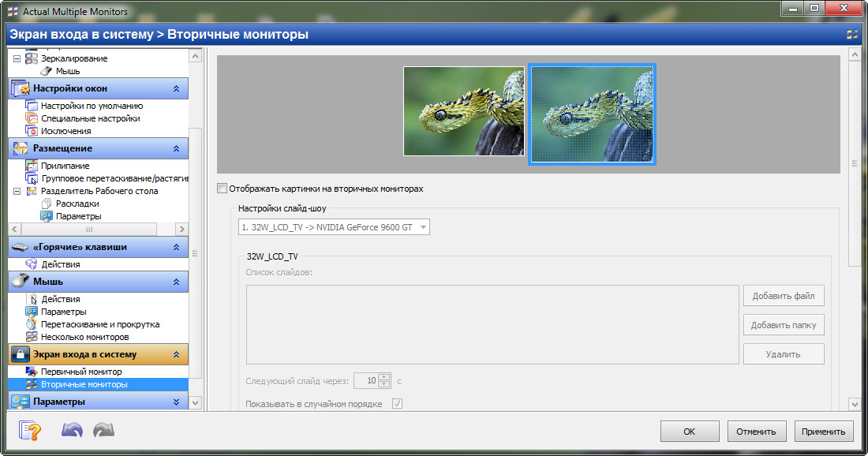The height and width of the screenshot is (456, 868).
Task: Open Первичный монитор settings page
Action: click(x=81, y=372)
